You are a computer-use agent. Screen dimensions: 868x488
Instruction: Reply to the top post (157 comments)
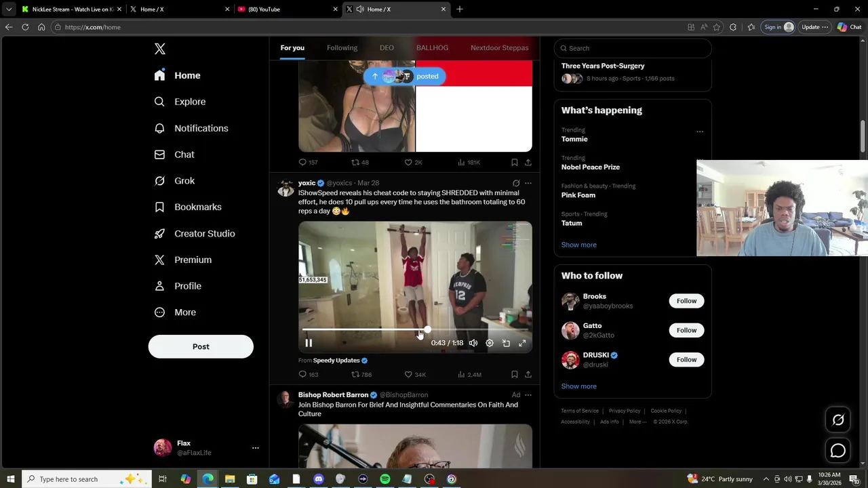tap(308, 162)
